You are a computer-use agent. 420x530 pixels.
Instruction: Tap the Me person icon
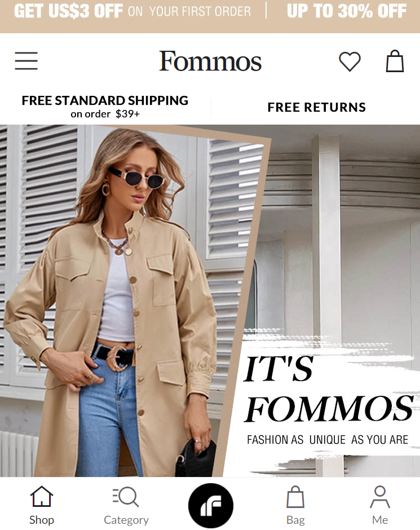380,497
